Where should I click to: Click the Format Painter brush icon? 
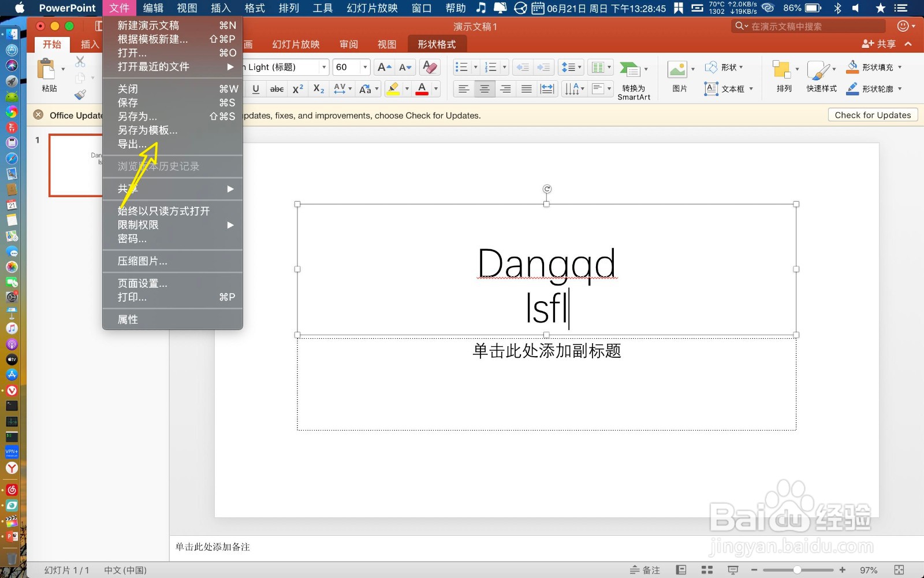pyautogui.click(x=80, y=94)
